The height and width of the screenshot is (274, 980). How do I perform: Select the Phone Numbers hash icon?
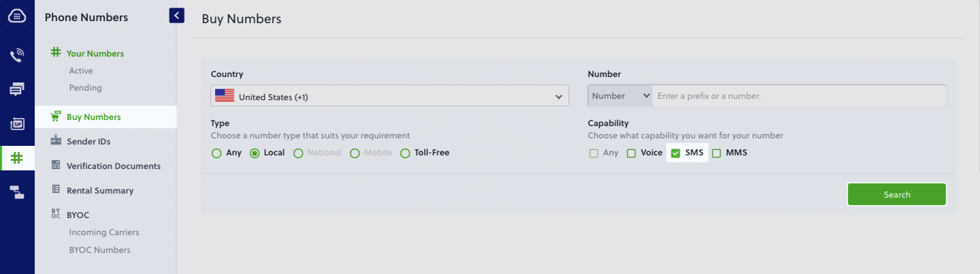tap(17, 158)
